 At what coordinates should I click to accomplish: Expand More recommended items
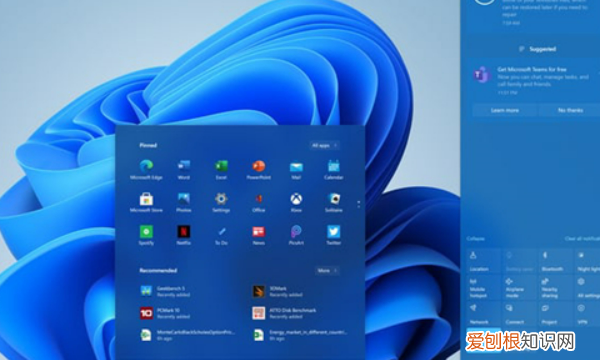[x=327, y=270]
